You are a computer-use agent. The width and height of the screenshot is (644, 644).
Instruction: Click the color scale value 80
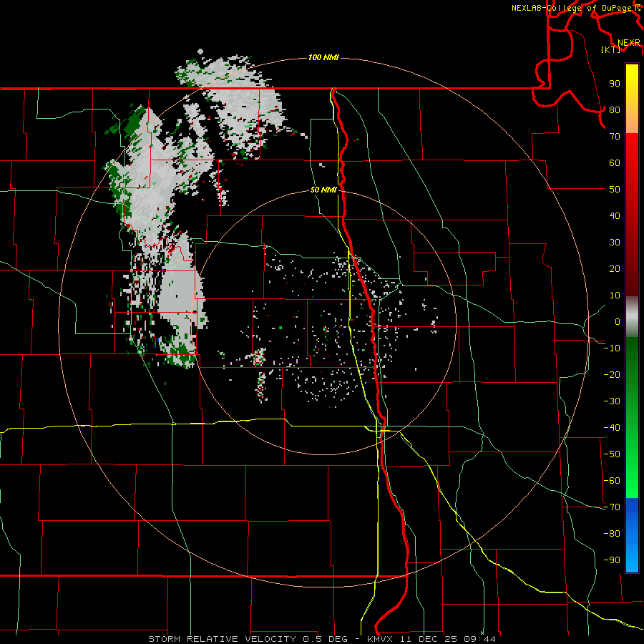coord(615,109)
